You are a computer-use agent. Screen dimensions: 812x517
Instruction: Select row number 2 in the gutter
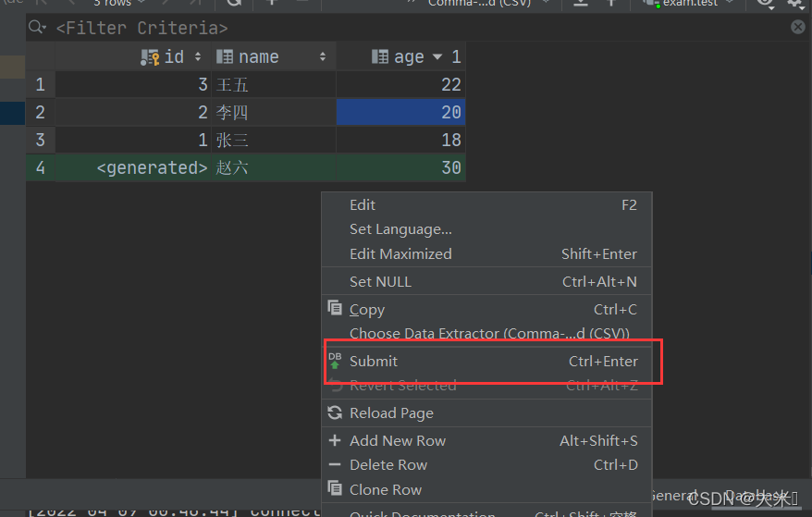41,113
